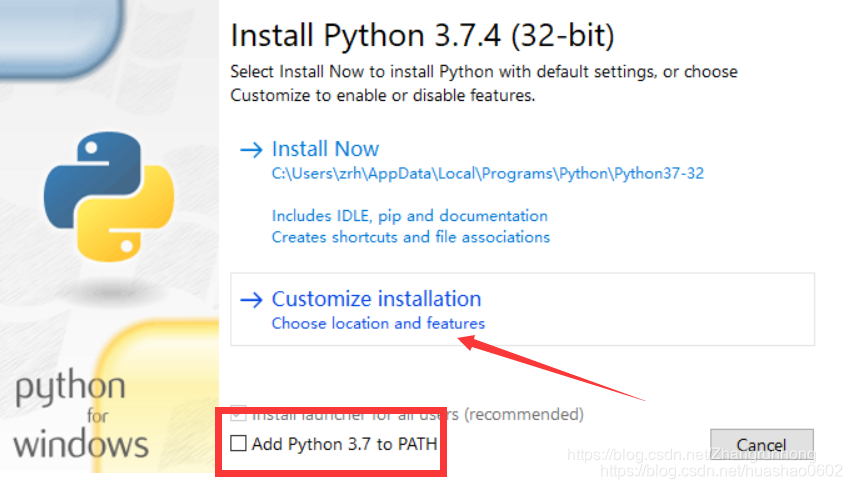Toggle install launcher for all users checkbox
852x489 pixels.
point(238,413)
